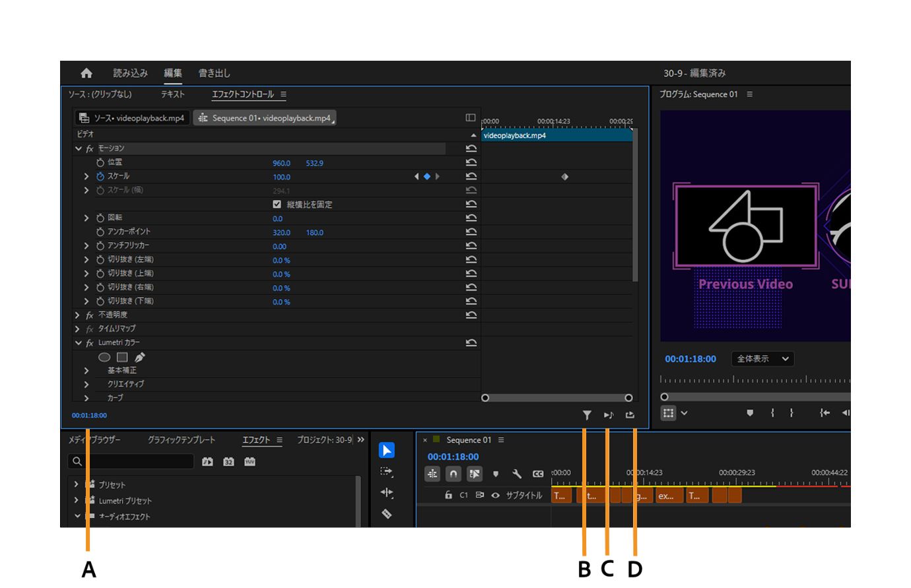Reset the Lumetri カラー effect
This screenshot has width=911, height=588.
pyautogui.click(x=471, y=343)
